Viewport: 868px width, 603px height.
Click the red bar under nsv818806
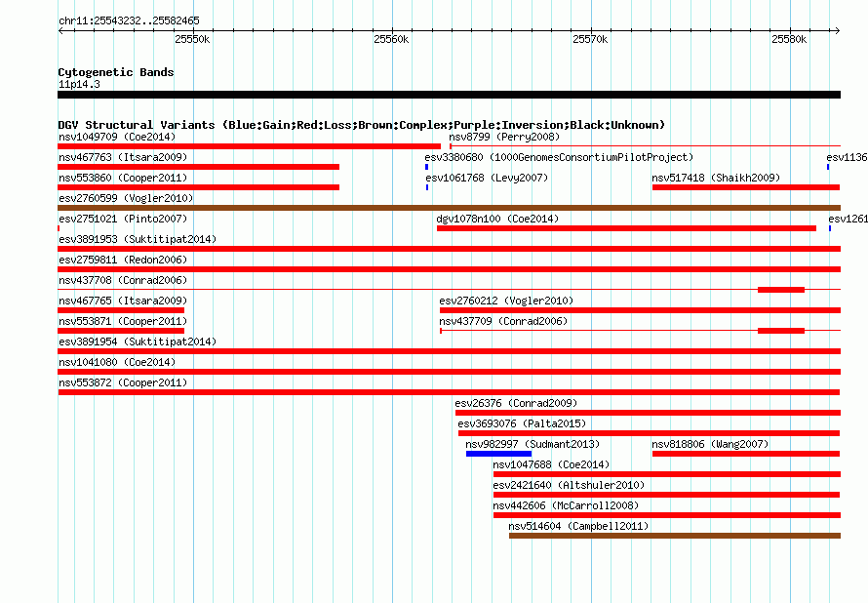pyautogui.click(x=746, y=454)
